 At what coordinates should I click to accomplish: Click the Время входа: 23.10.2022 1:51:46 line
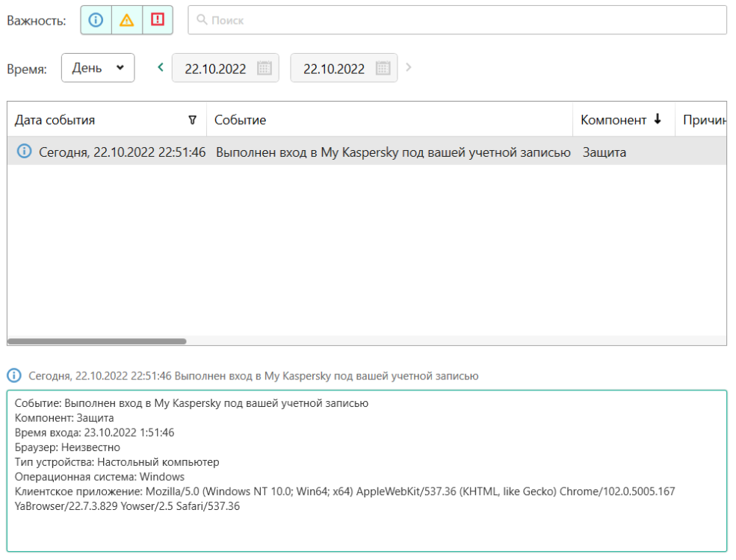pos(94,432)
